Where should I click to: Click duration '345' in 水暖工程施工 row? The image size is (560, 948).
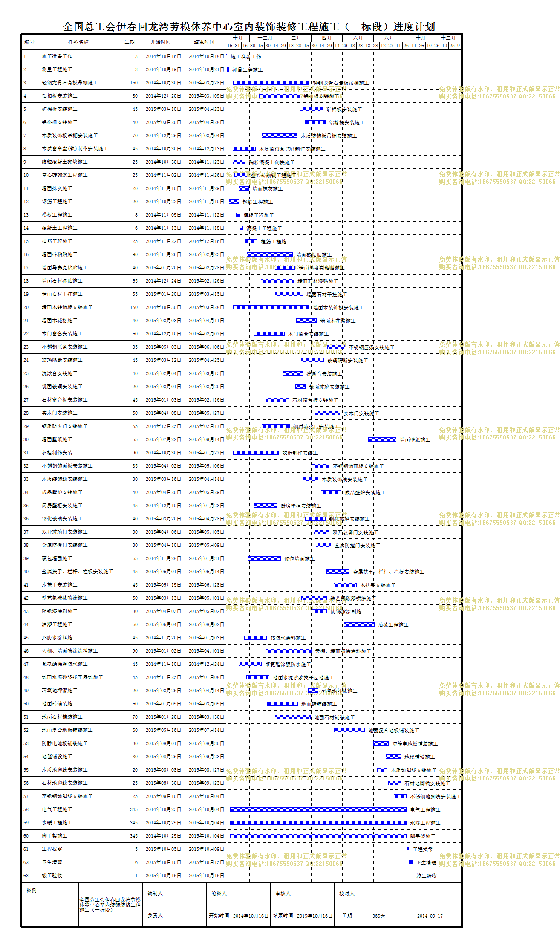[x=134, y=823]
